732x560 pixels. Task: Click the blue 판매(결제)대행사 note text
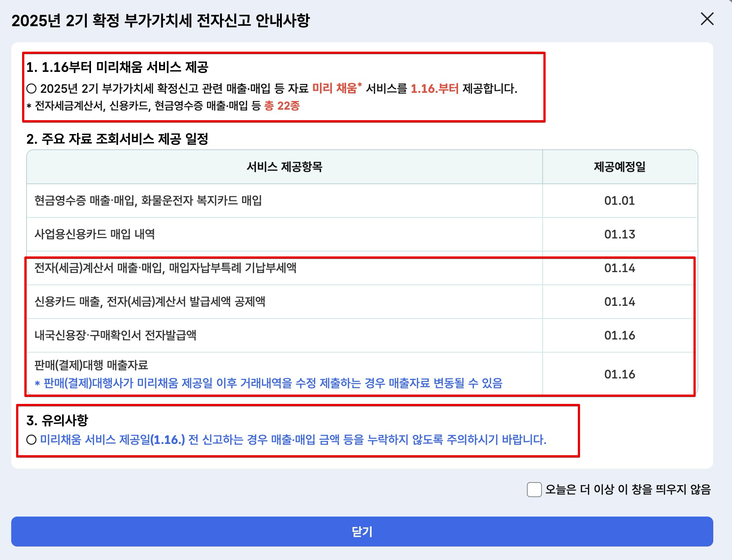click(268, 383)
